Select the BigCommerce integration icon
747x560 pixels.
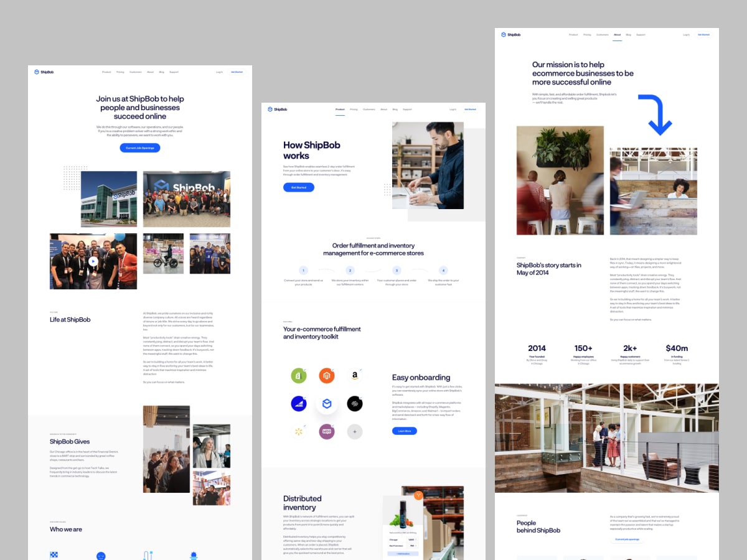(299, 404)
